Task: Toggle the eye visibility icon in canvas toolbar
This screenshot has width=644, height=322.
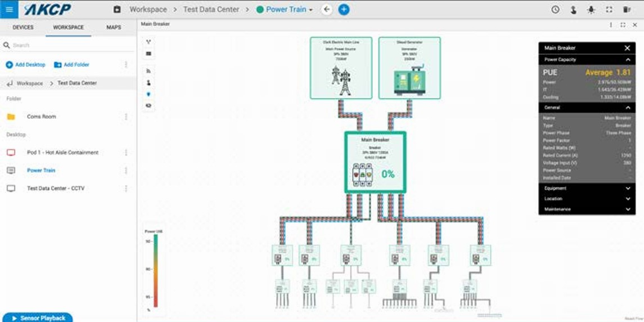Action: 148,106
